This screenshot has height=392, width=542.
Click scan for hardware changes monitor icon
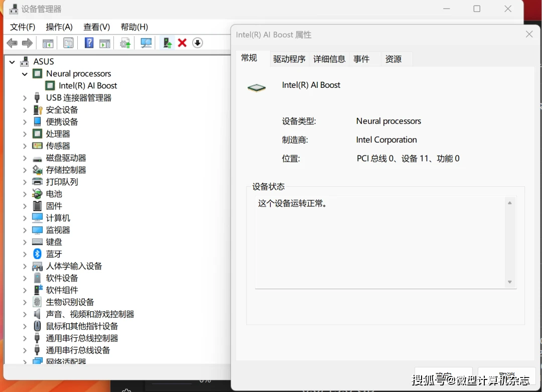pos(146,43)
